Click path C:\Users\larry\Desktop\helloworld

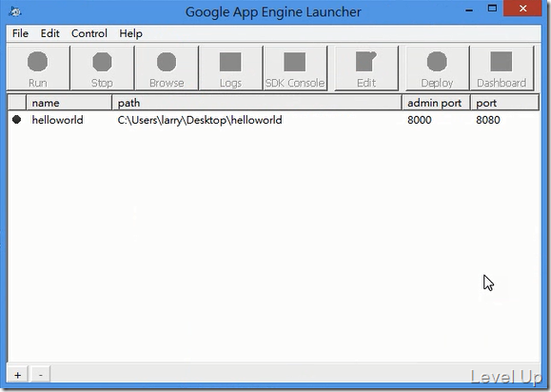tap(200, 120)
